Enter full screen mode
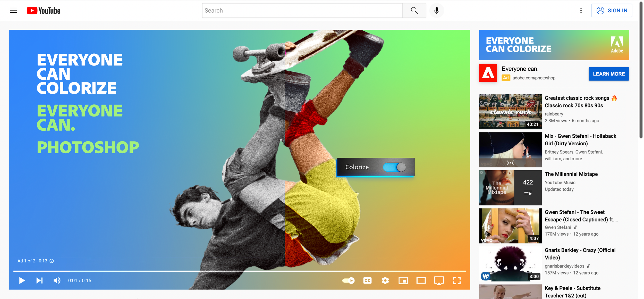 click(457, 280)
